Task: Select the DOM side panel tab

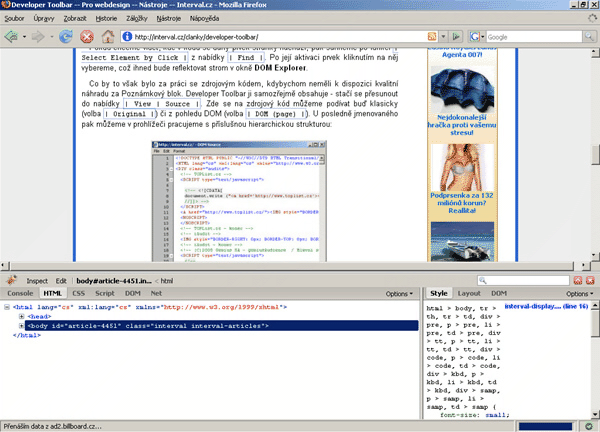Action: [499, 293]
